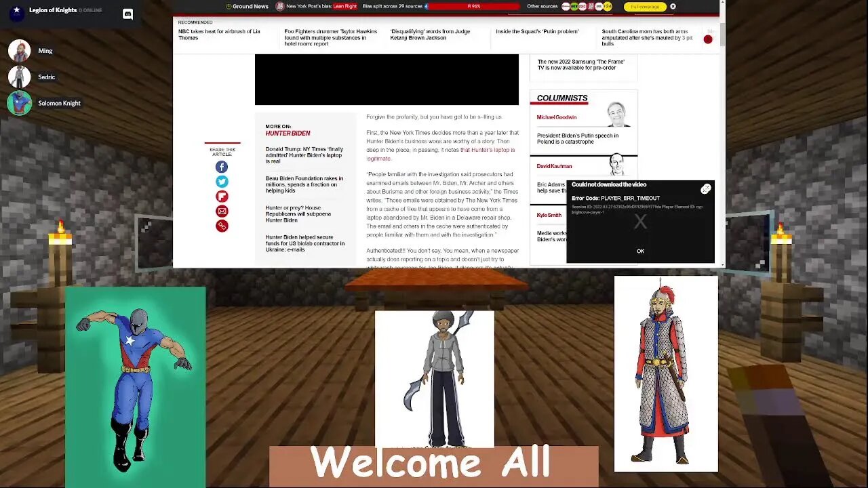Open the Kyle Smith columnist link

pos(549,215)
